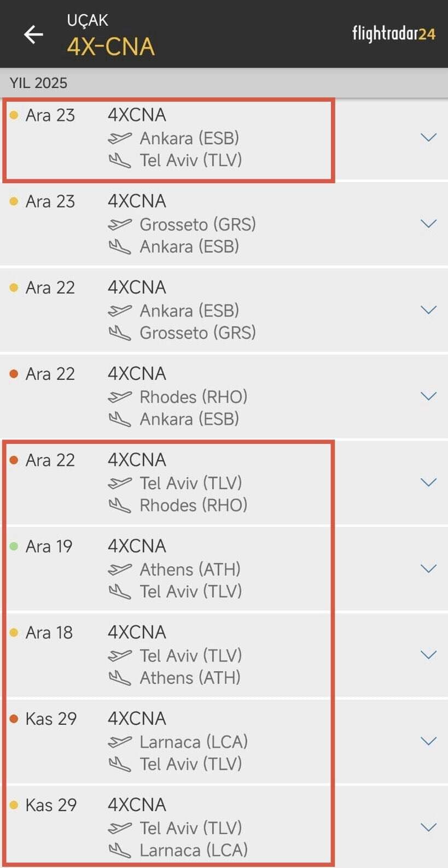
Task: Expand Kas 29 Larnaca to Tel Aviv chevron
Action: [428, 741]
